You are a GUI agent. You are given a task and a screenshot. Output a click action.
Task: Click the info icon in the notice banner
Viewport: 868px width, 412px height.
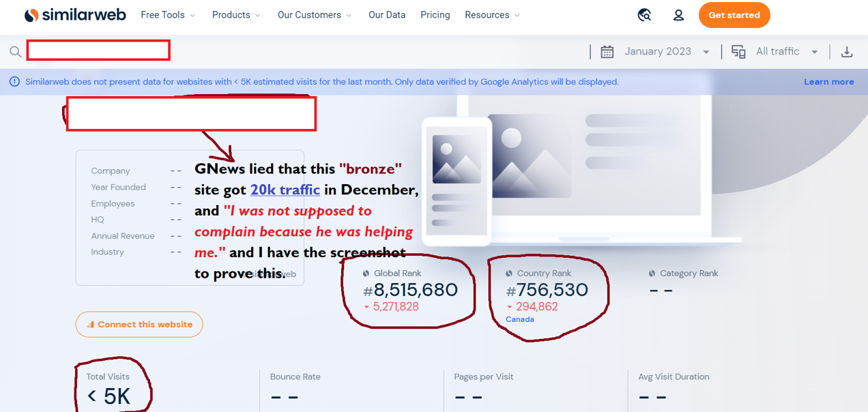coord(14,82)
